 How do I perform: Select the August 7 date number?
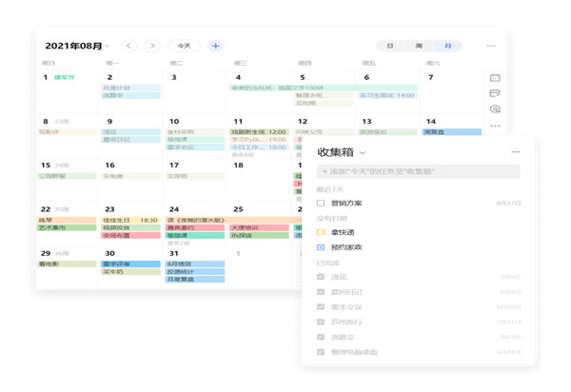click(x=431, y=77)
